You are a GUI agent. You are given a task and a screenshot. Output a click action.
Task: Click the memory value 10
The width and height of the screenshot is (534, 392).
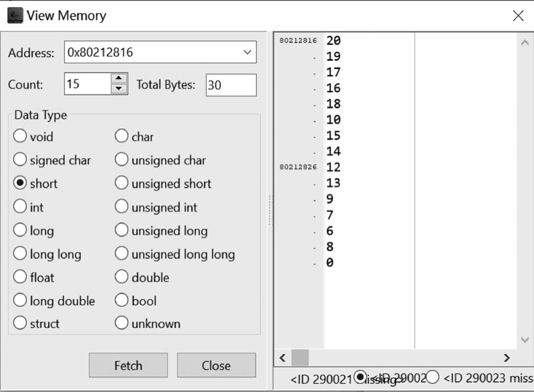(333, 119)
